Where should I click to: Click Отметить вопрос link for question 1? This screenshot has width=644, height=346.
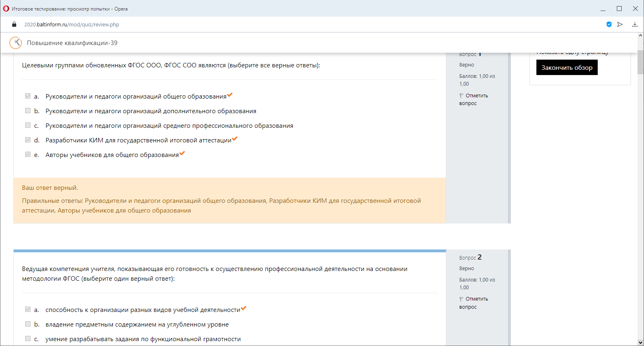point(473,99)
